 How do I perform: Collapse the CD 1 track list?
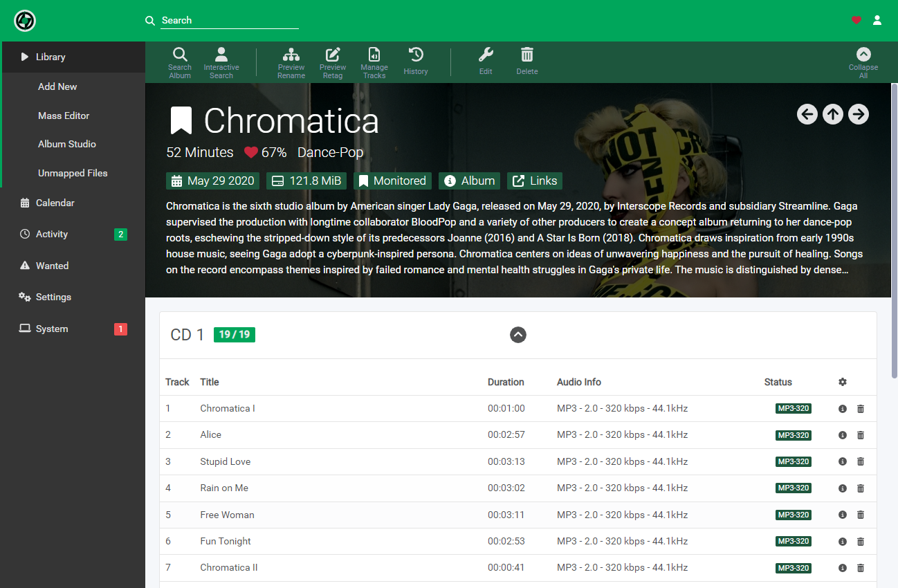point(518,335)
